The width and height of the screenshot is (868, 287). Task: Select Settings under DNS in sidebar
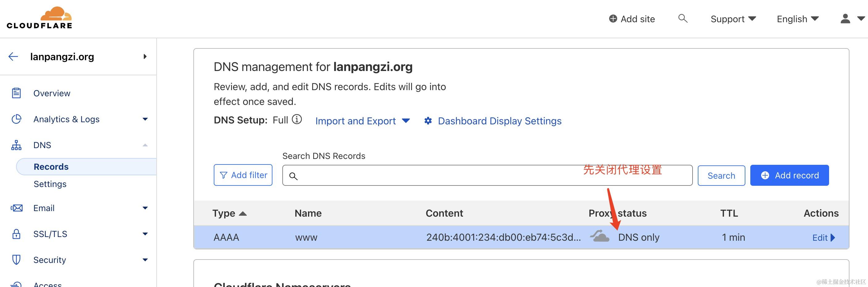[50, 184]
